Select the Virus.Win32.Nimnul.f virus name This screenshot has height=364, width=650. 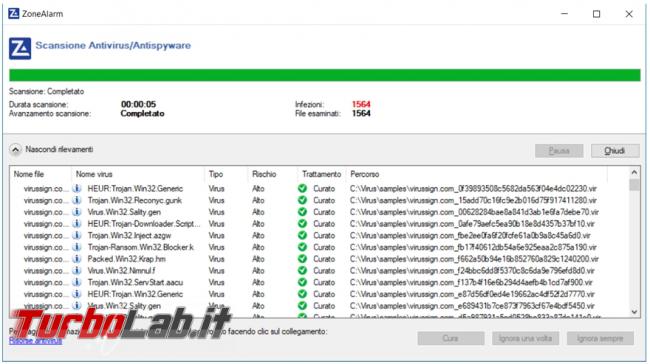[121, 271]
